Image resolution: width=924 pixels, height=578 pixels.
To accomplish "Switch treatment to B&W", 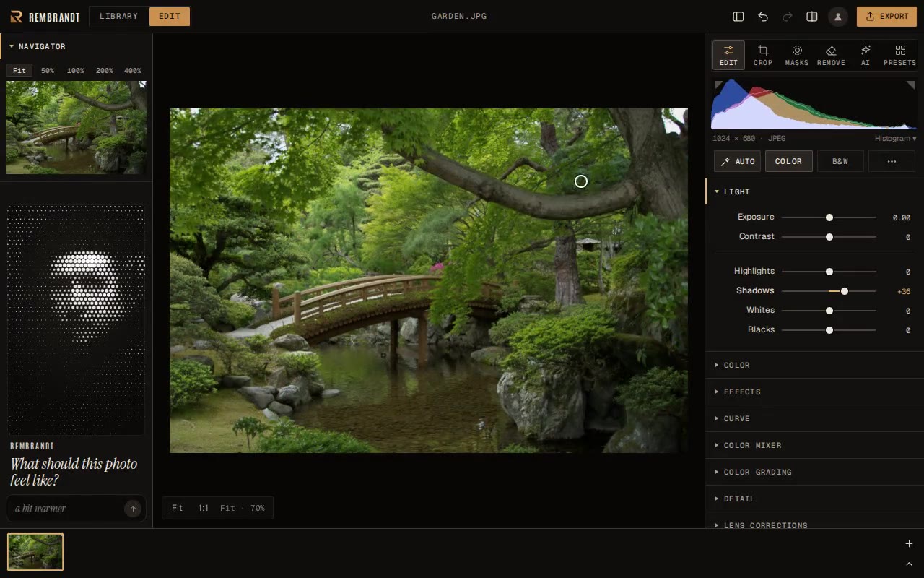I will 840,161.
